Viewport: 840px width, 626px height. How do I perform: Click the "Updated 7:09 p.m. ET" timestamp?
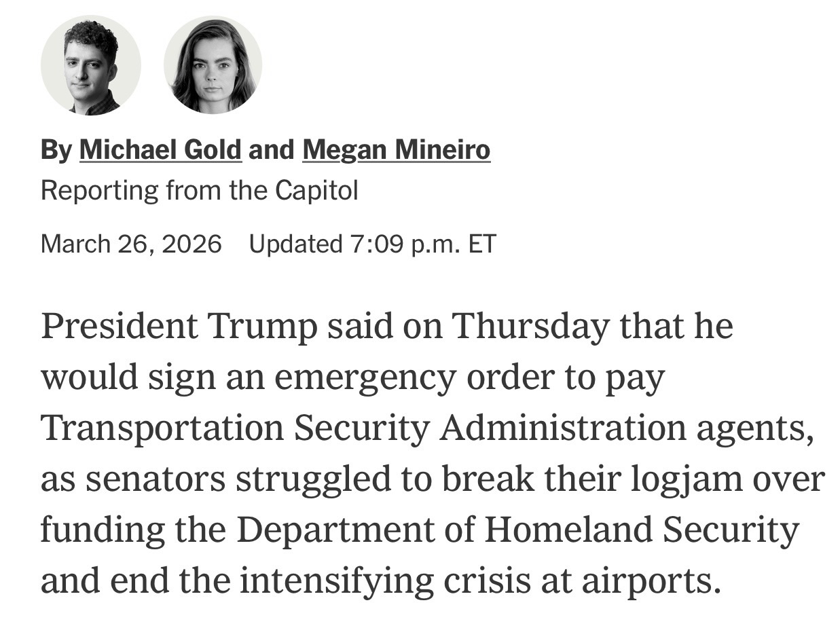(373, 244)
